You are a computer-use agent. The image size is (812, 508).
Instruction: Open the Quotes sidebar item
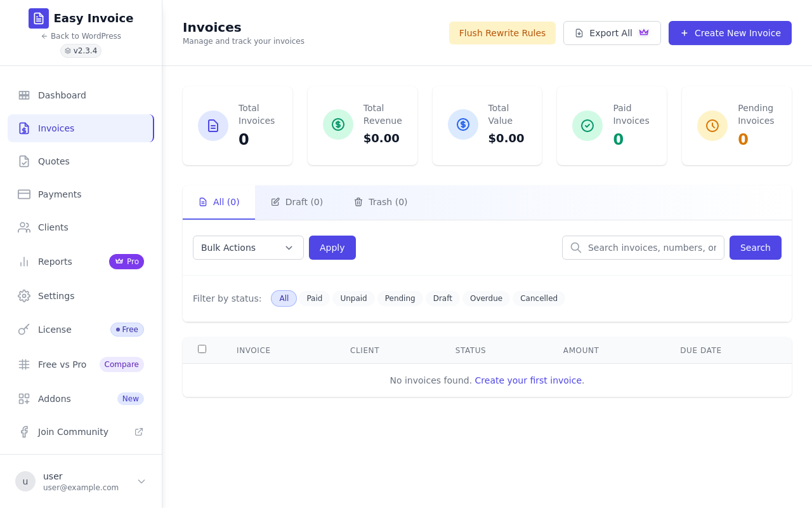[x=81, y=161]
